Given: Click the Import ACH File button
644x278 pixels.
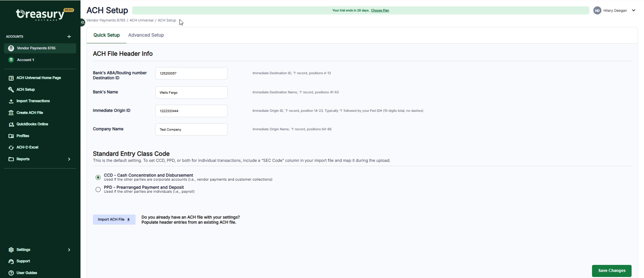Looking at the screenshot, I should [x=114, y=220].
